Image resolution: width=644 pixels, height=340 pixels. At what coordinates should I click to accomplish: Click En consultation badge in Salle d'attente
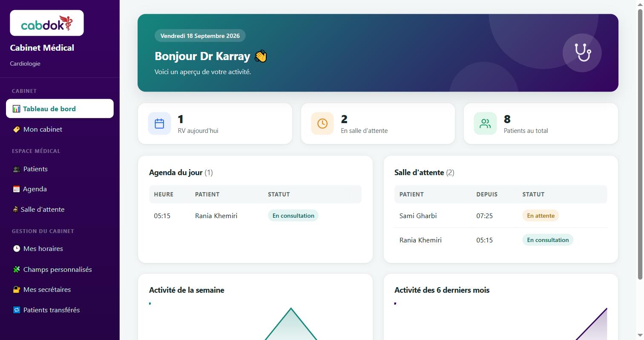[548, 240]
